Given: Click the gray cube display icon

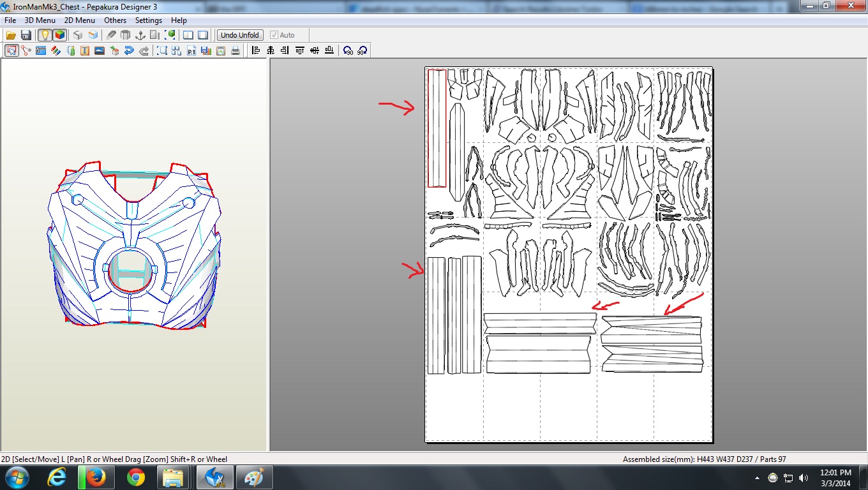Looking at the screenshot, I should tap(77, 35).
